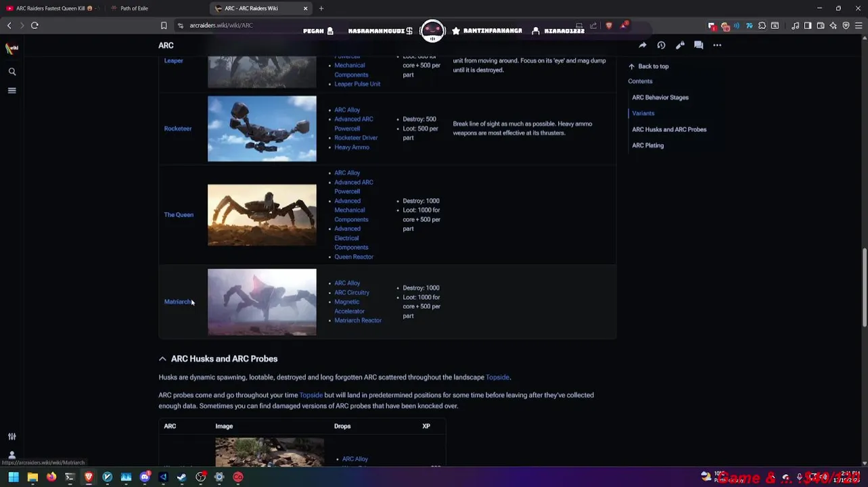Jump to ARC Behavior Stages in contents
The height and width of the screenshot is (487, 868).
coord(660,97)
